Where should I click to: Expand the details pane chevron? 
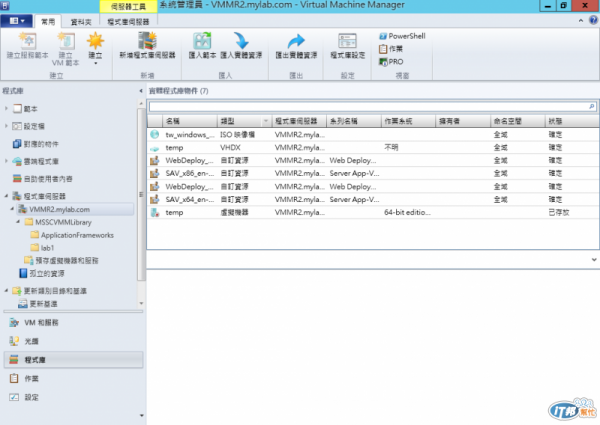[x=594, y=260]
